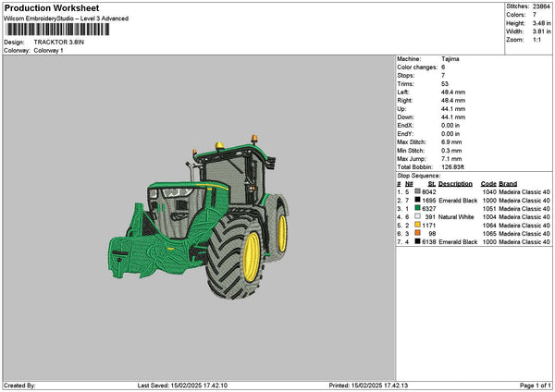Select the green swatch for thread 1051
The height and width of the screenshot is (392, 555).
click(x=418, y=208)
